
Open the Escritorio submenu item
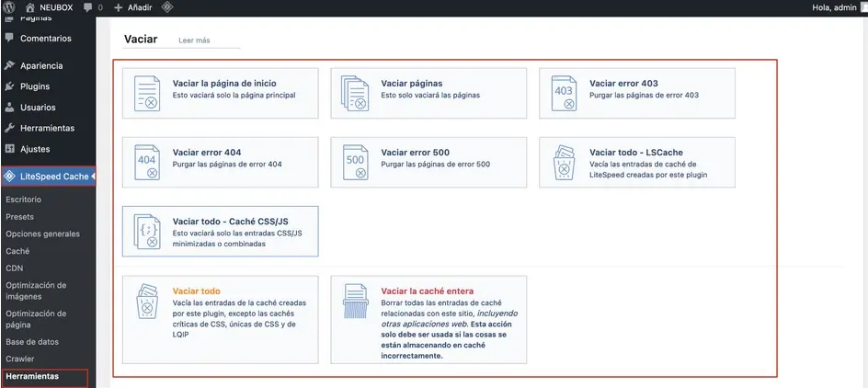click(x=24, y=200)
